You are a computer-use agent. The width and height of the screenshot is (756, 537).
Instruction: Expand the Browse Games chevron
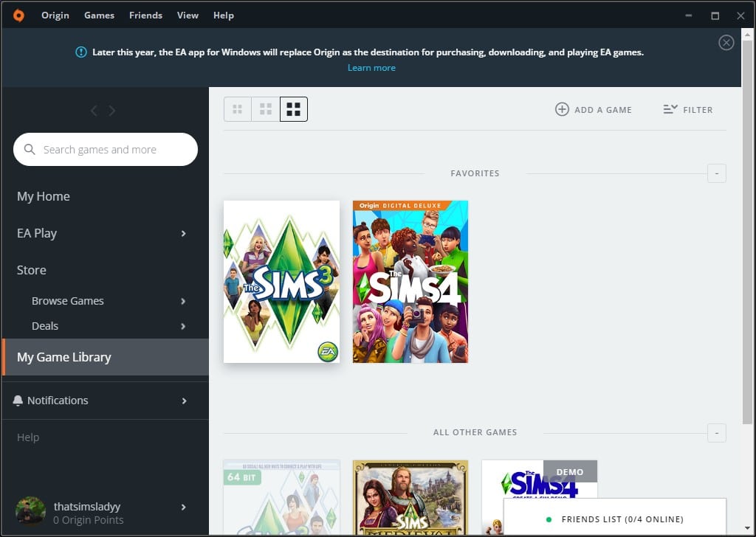183,302
